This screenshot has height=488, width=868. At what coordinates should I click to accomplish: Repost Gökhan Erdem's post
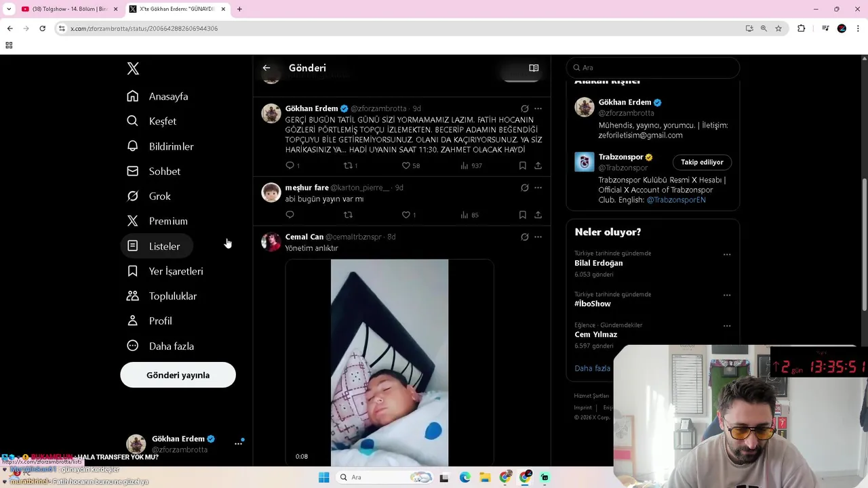(348, 165)
